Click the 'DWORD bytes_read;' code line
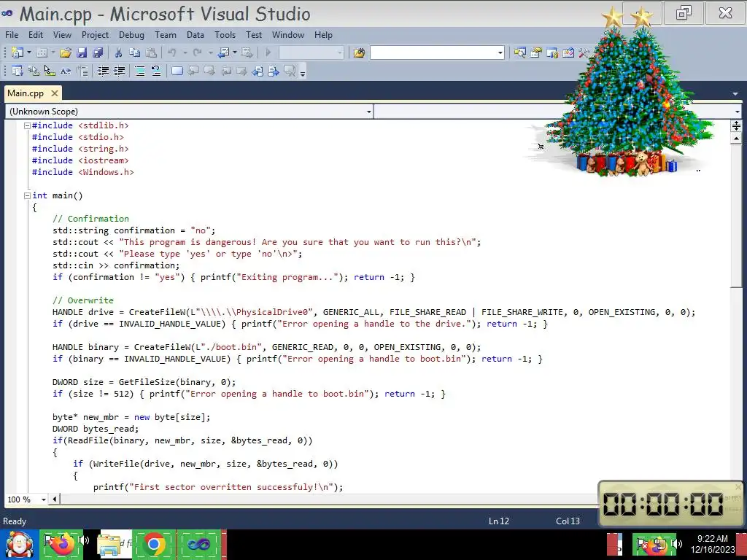747x560 pixels. coord(96,429)
